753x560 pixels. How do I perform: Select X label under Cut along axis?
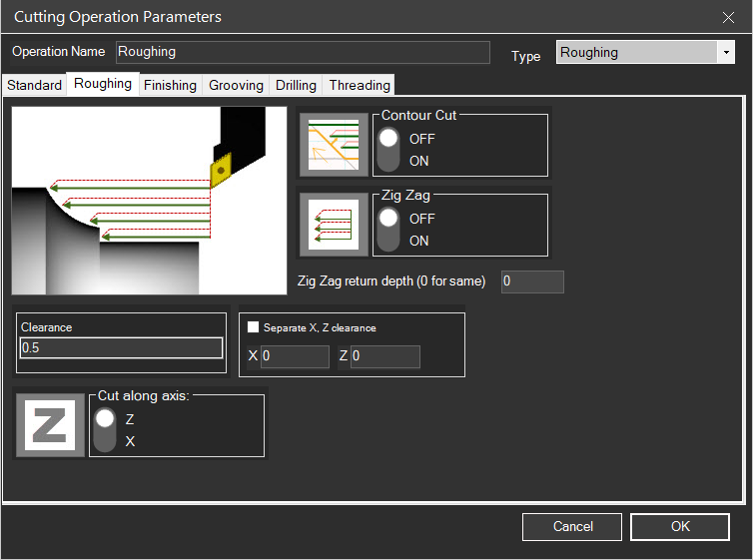click(130, 441)
